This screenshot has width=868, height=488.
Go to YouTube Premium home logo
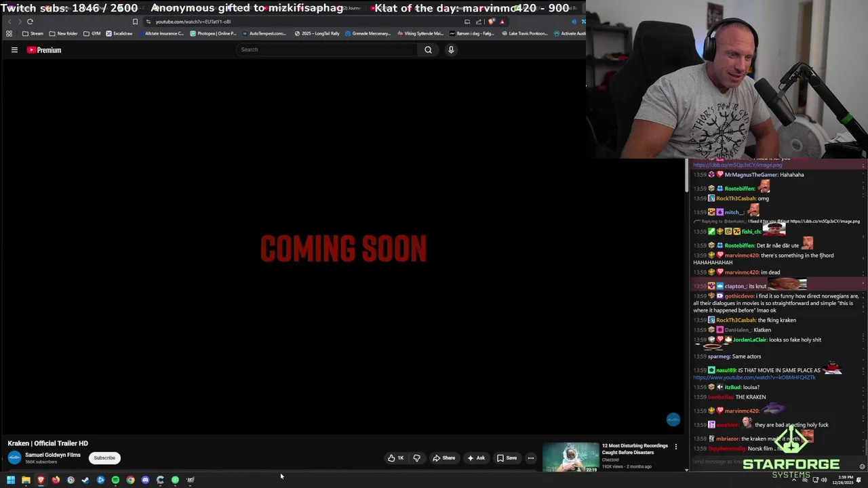44,49
